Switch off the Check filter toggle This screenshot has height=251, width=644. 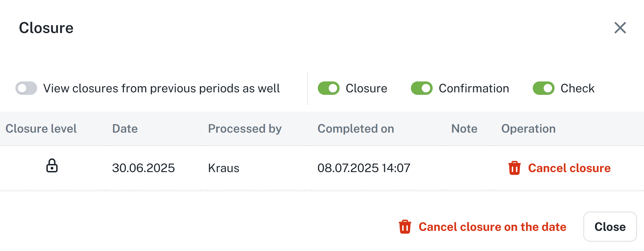[543, 88]
